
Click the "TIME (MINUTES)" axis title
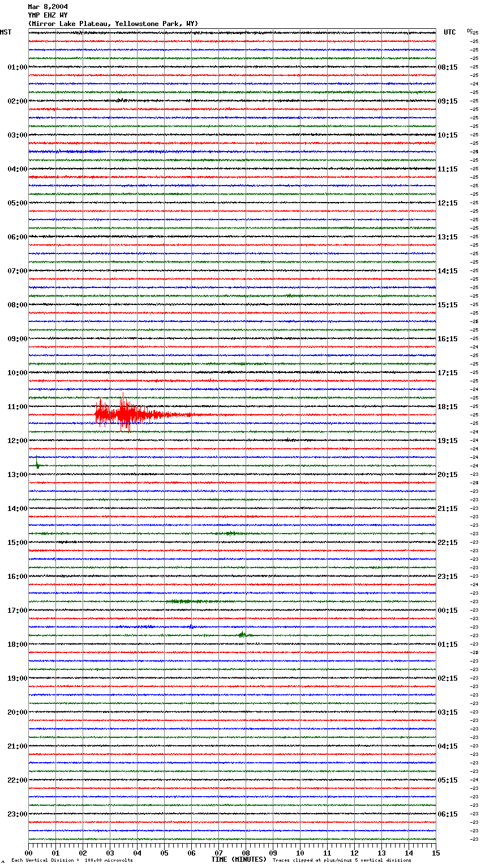click(x=239, y=860)
